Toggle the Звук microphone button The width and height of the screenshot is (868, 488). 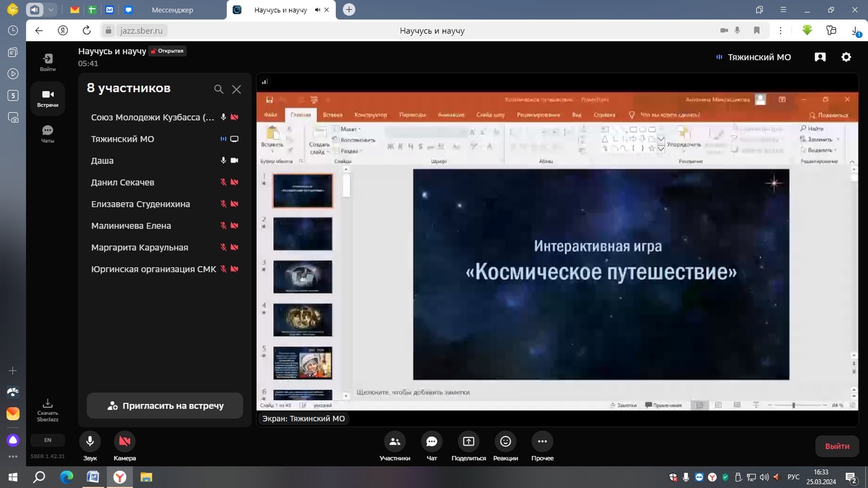(90, 441)
